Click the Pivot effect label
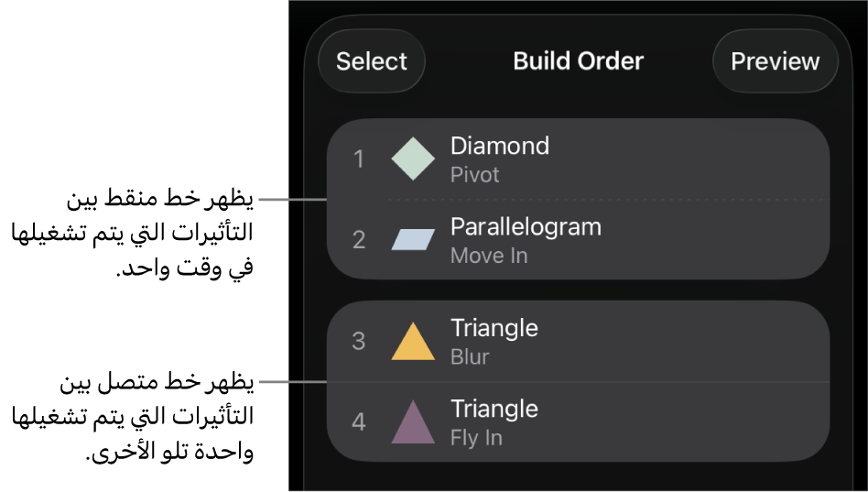Image resolution: width=868 pixels, height=492 pixels. [474, 174]
